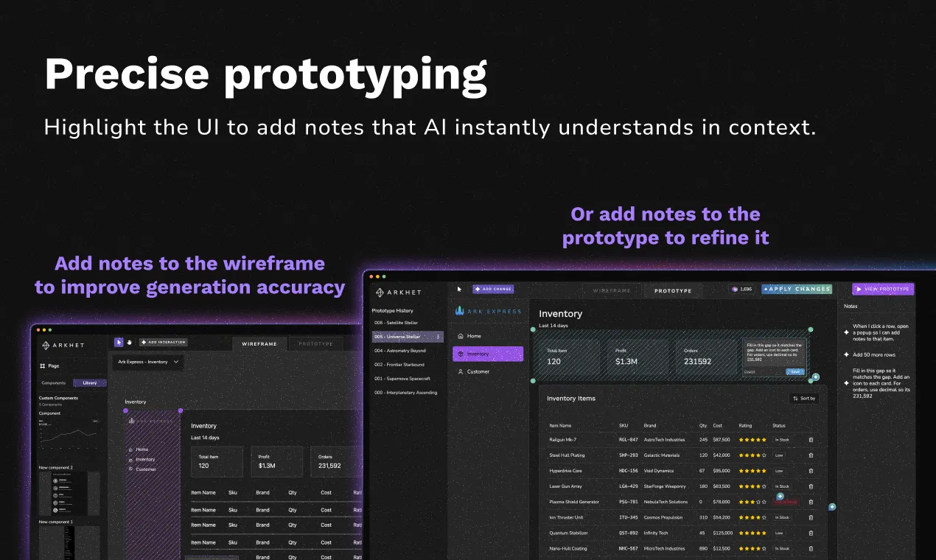The image size is (936, 560).
Task: Switch to the Components toggle in left panel
Action: point(54,383)
